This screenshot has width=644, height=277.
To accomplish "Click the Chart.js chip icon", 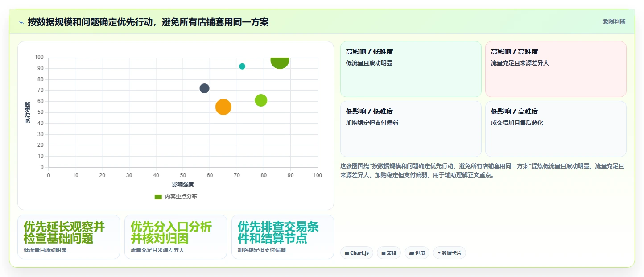I will point(347,253).
